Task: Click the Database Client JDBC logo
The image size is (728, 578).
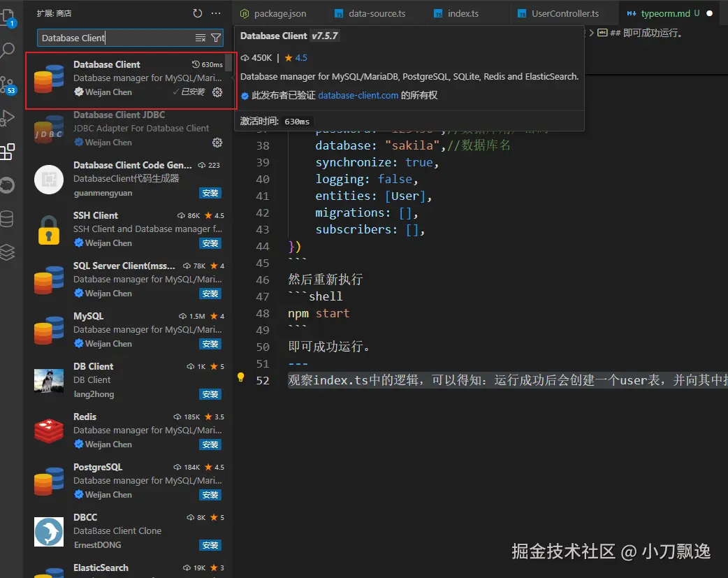Action: click(49, 129)
